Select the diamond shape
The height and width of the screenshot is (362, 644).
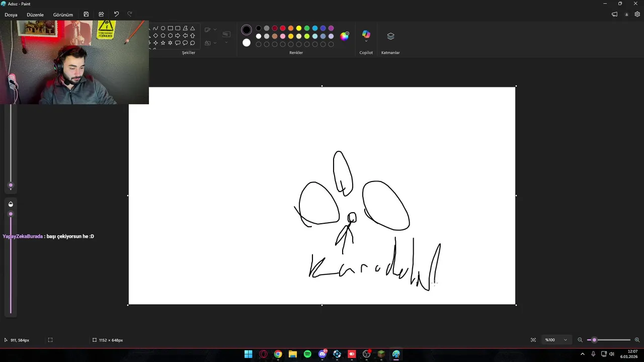155,36
